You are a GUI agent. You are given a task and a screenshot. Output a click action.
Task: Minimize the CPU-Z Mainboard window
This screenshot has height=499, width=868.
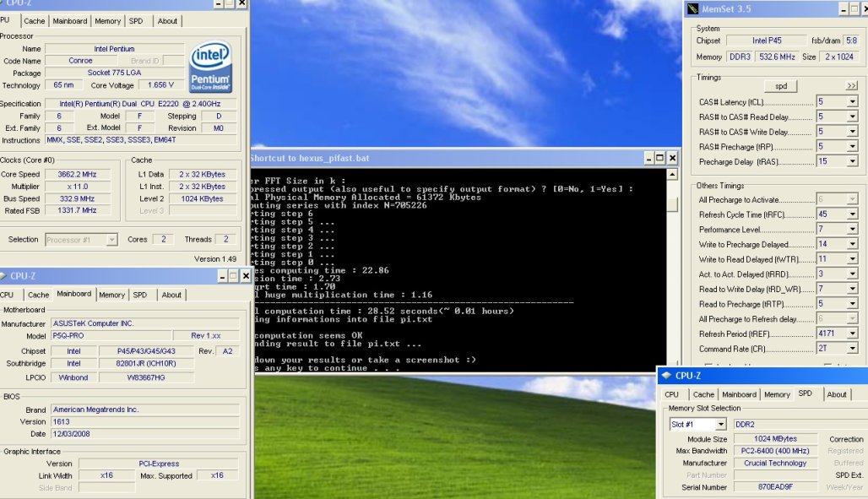[x=222, y=276]
